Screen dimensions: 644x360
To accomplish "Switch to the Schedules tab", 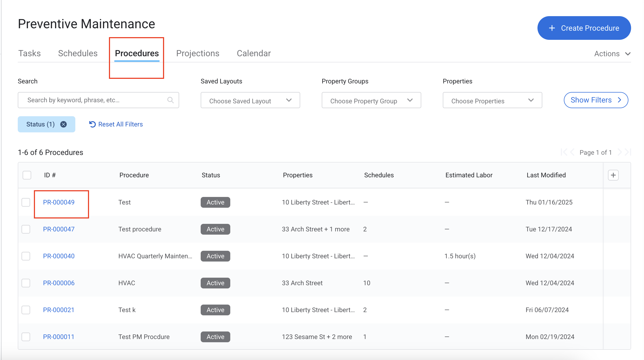I will coord(78,53).
